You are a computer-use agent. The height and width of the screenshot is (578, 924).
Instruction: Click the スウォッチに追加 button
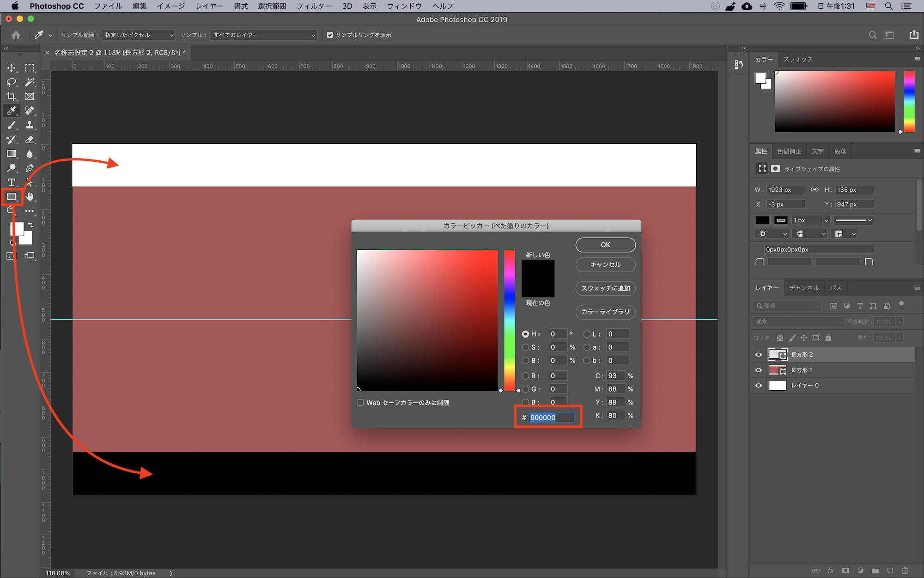605,288
